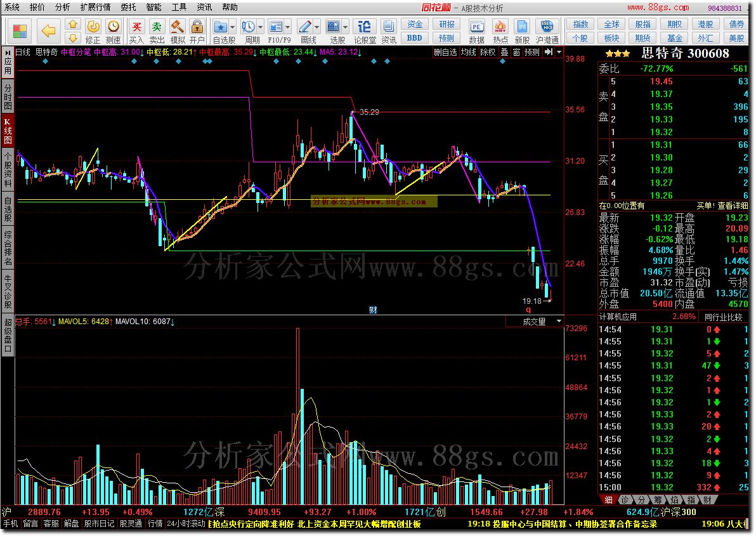This screenshot has width=756, height=536.
Task: Click the 同行业比较 link
Action: pyautogui.click(x=723, y=317)
